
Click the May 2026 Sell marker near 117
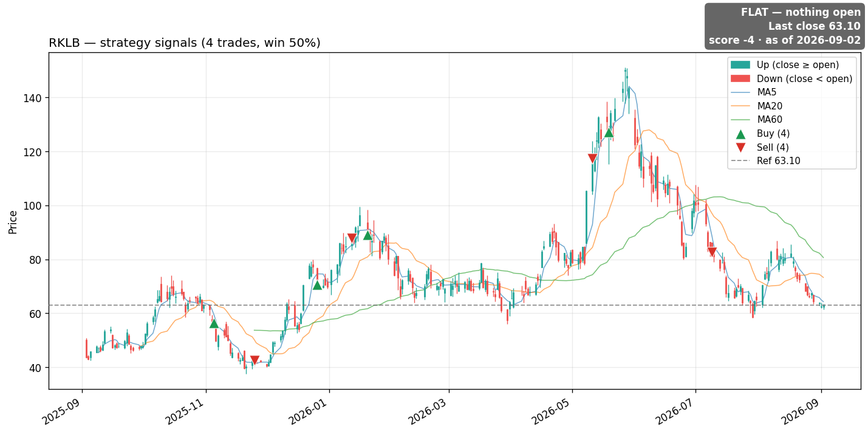[592, 159]
